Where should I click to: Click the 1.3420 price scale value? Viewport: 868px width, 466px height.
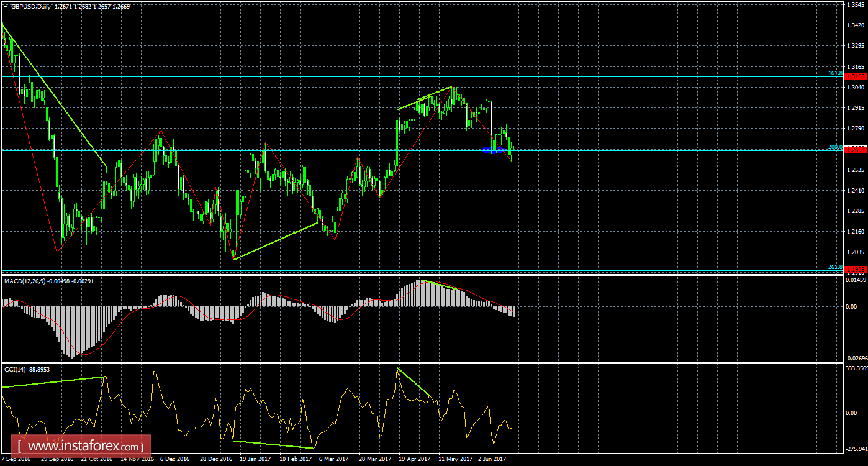(856, 25)
